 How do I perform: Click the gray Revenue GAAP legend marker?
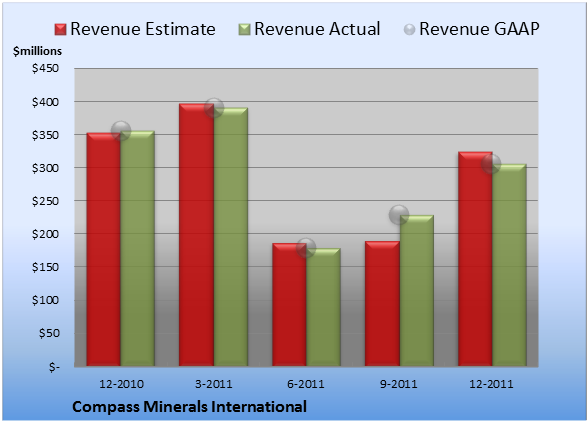[x=410, y=29]
